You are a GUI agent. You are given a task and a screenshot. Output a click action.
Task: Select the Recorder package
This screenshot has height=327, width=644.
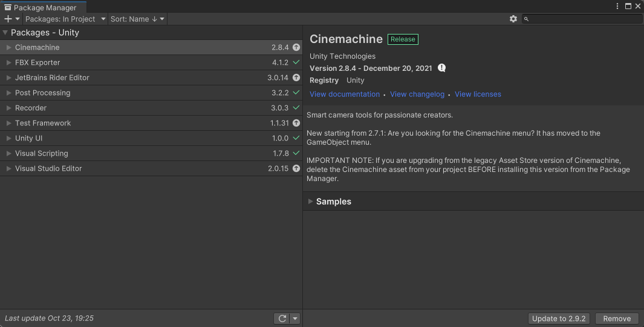tap(151, 108)
